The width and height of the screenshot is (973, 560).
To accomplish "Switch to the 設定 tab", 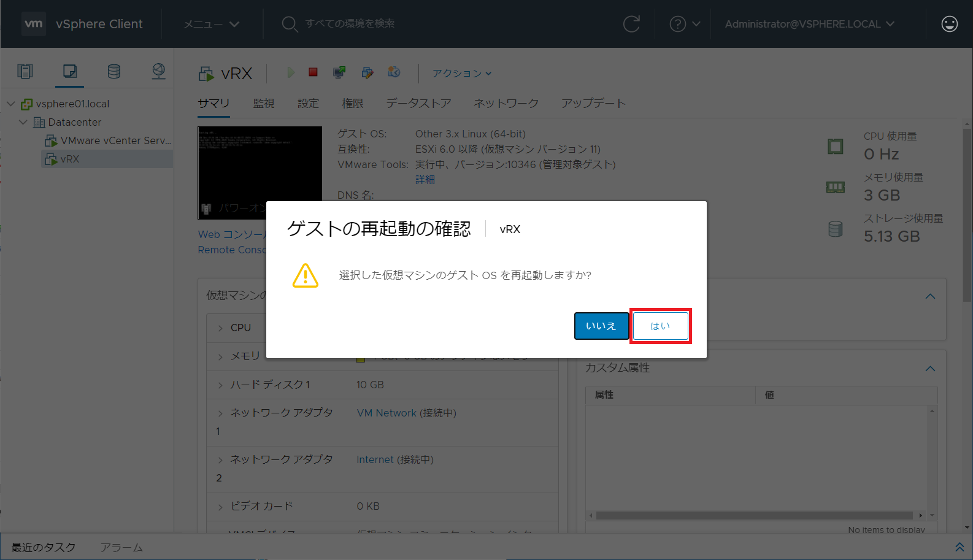I will (x=309, y=103).
